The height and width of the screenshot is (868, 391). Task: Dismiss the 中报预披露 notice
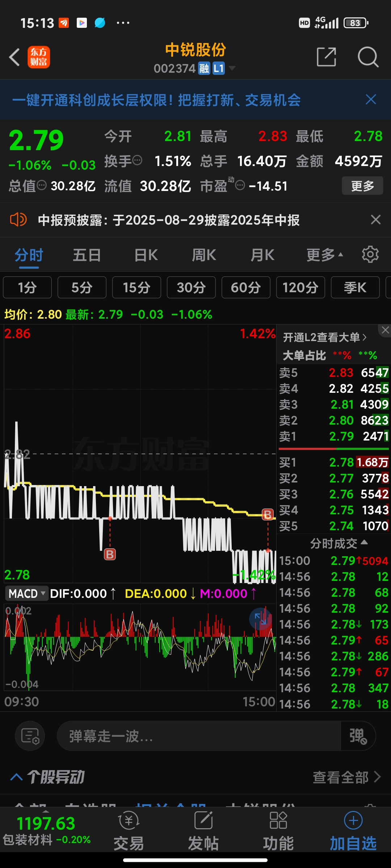376,220
